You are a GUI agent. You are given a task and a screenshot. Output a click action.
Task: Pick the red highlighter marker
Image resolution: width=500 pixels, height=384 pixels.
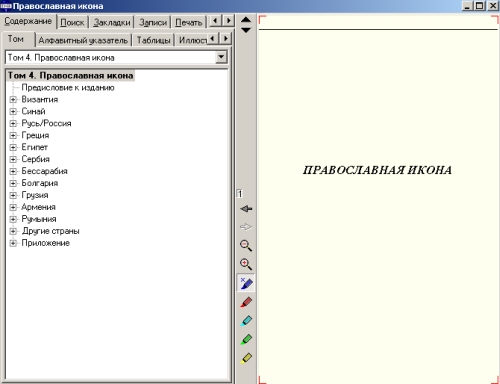pyautogui.click(x=246, y=302)
